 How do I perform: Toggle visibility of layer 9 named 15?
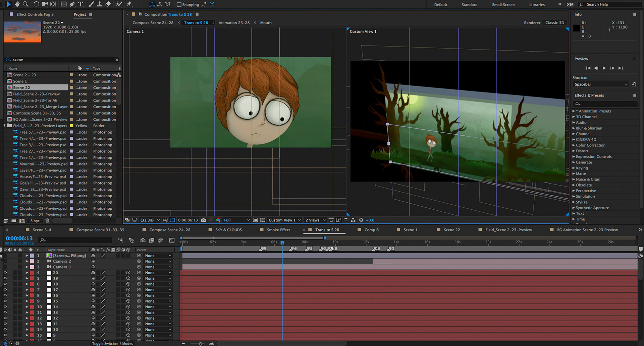coord(5,301)
